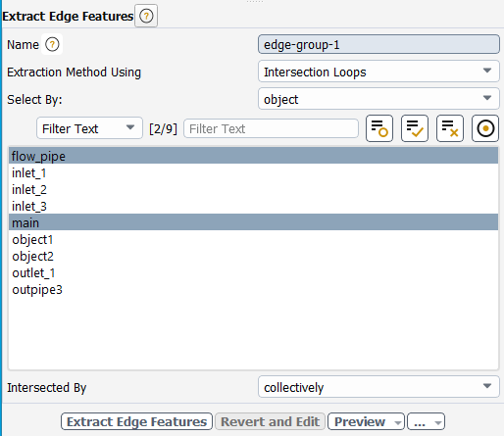The width and height of the screenshot is (504, 436).
Task: Deselect main in the object list
Action: click(x=253, y=222)
